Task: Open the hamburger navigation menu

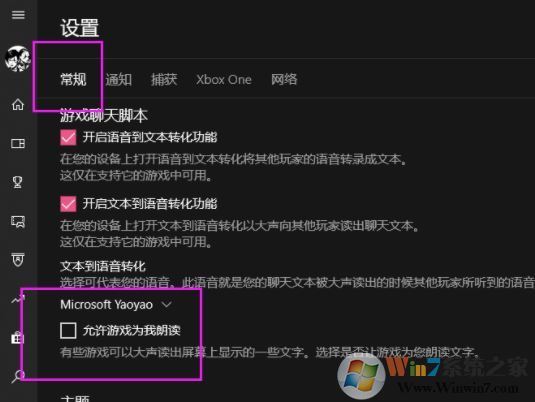Action: [x=18, y=15]
